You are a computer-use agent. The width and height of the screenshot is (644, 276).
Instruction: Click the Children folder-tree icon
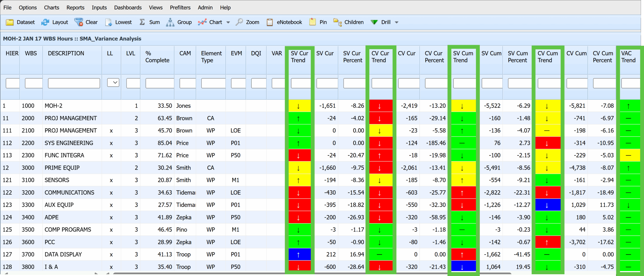click(337, 22)
